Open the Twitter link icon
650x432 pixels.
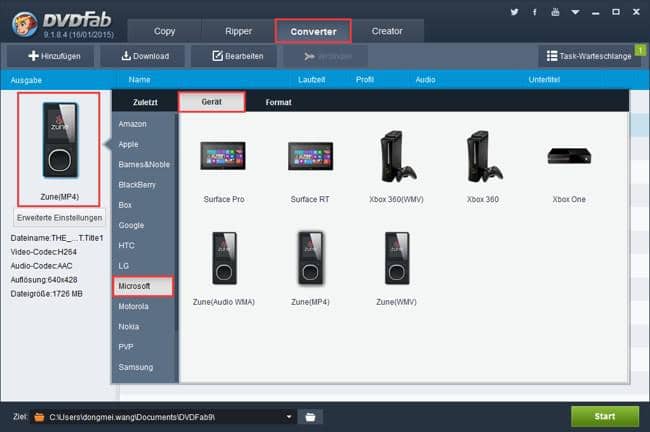(x=514, y=12)
